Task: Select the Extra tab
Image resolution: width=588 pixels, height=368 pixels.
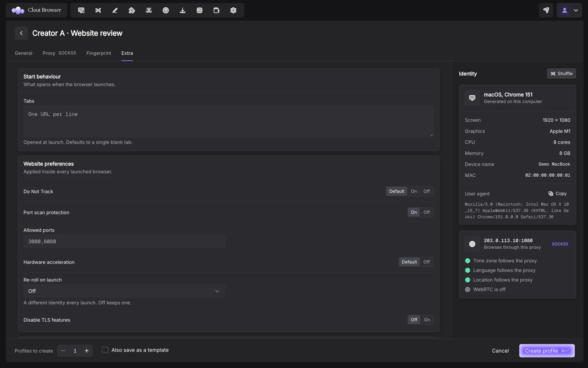Action: click(127, 53)
